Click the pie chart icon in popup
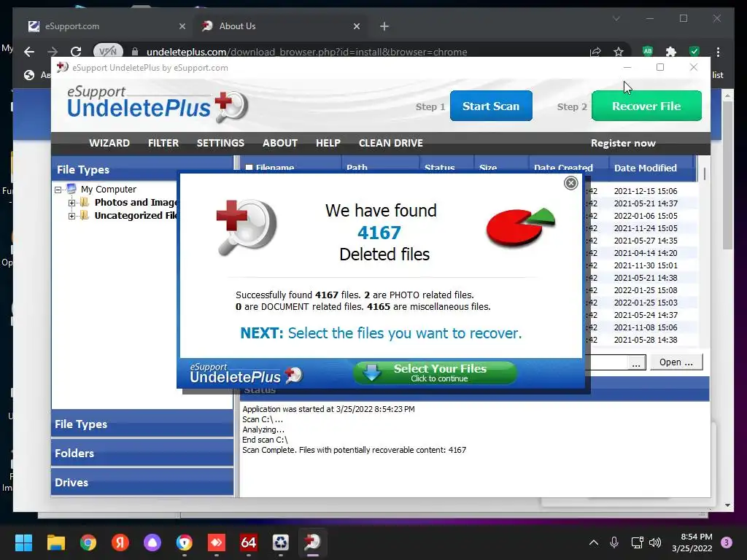The width and height of the screenshot is (747, 560). pyautogui.click(x=520, y=227)
